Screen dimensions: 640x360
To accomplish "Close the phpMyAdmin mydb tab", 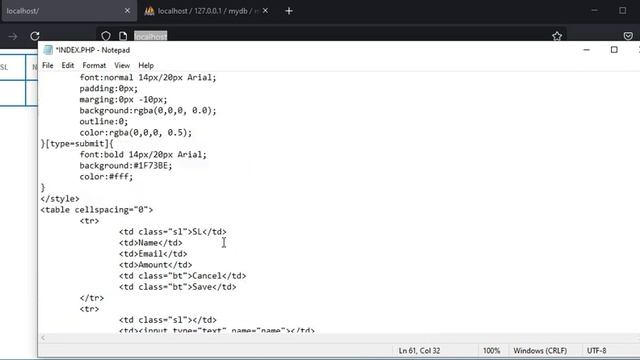I will tap(266, 11).
